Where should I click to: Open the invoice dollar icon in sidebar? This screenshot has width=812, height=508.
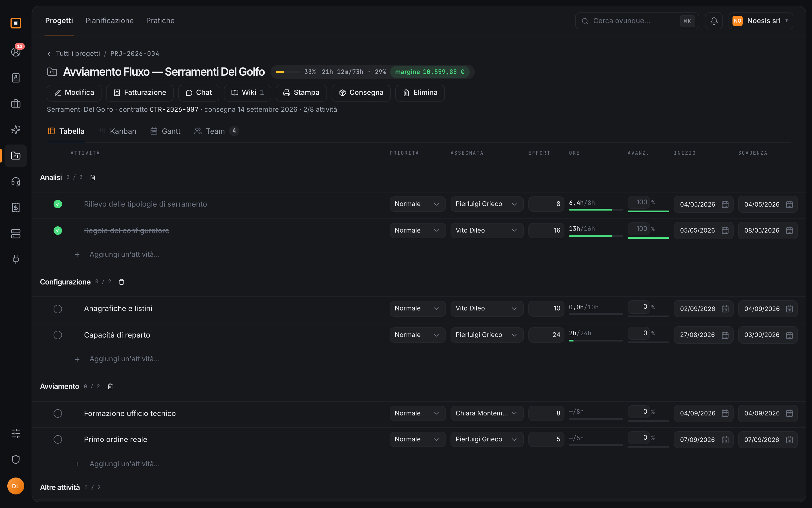point(16,208)
